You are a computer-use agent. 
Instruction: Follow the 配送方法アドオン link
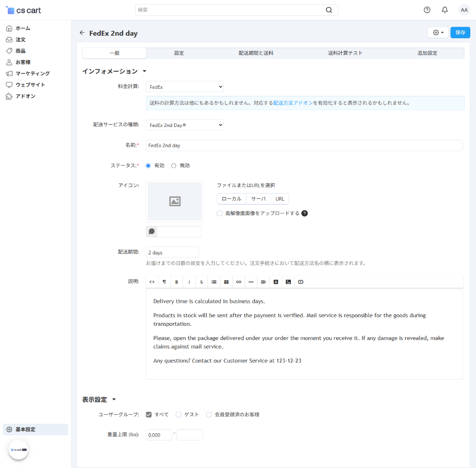tap(293, 103)
